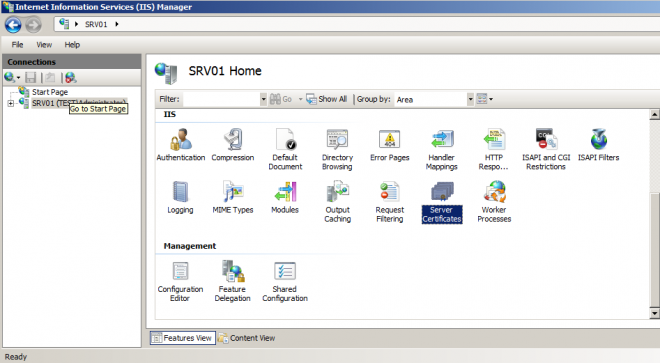The width and height of the screenshot is (660, 363).
Task: Open the View menu
Action: tap(44, 45)
